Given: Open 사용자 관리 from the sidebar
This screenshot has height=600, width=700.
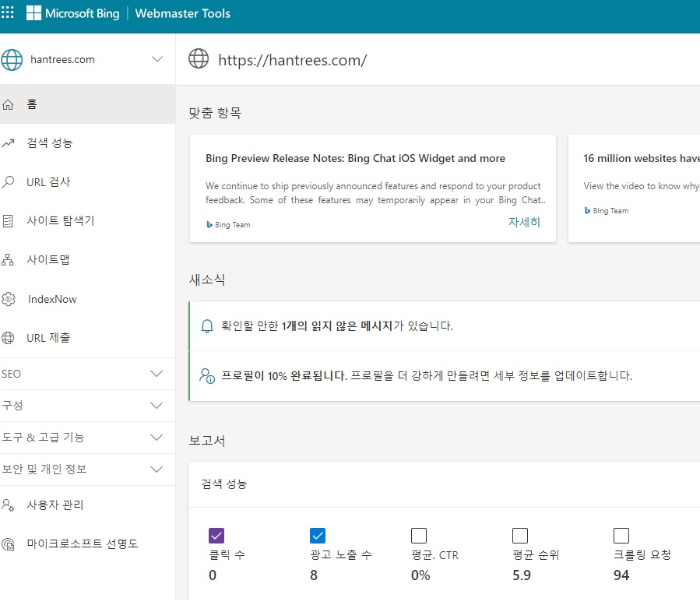Looking at the screenshot, I should (88, 505).
